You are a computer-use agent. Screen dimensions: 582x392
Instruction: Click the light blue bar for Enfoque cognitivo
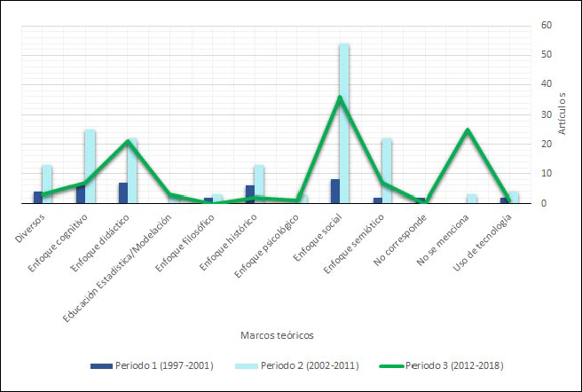(90, 167)
